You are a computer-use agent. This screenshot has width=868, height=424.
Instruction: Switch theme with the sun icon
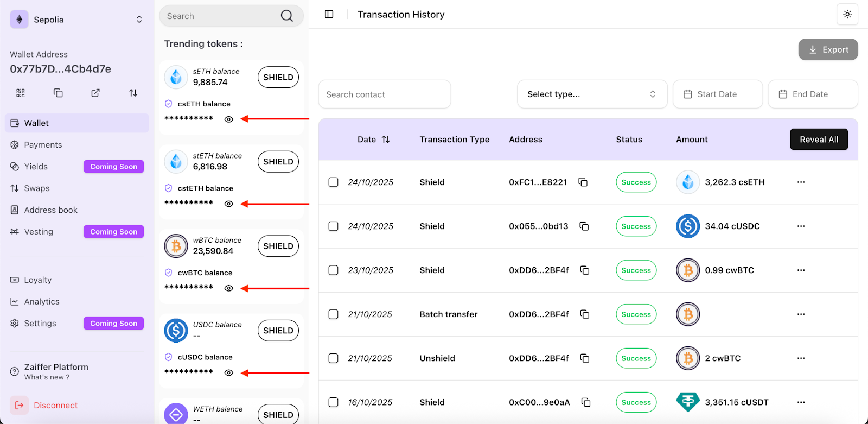[847, 14]
